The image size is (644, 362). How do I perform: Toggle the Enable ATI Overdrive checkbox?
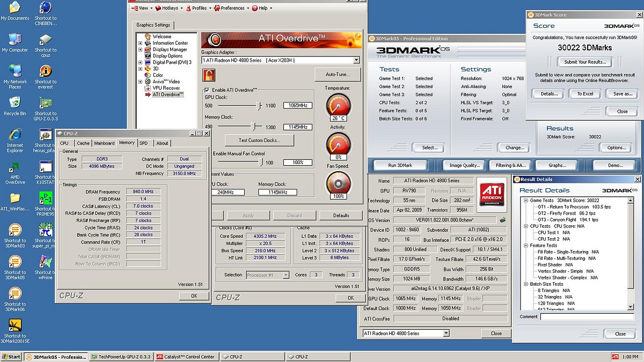[207, 90]
